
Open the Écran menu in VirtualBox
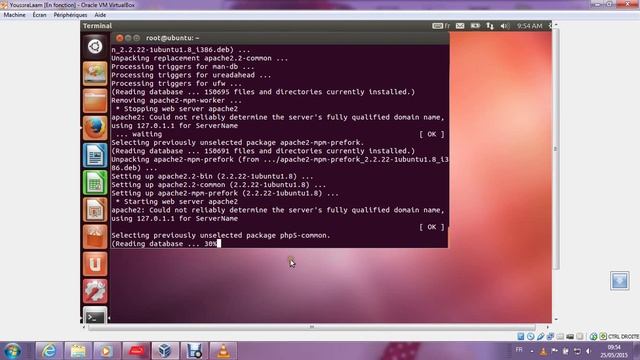[39, 15]
